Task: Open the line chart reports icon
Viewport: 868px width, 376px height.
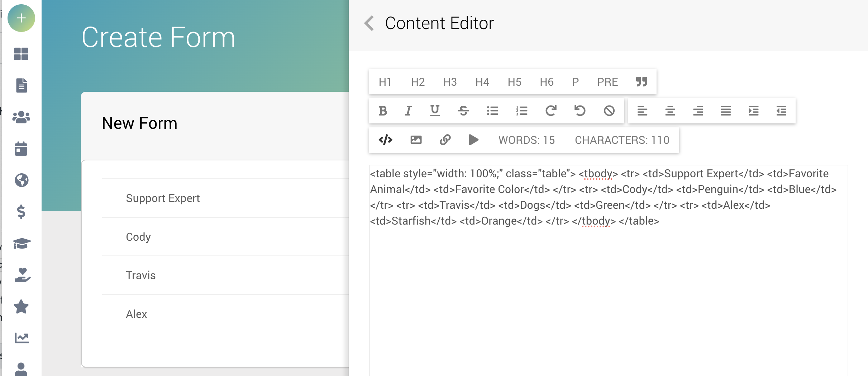Action: pos(22,338)
